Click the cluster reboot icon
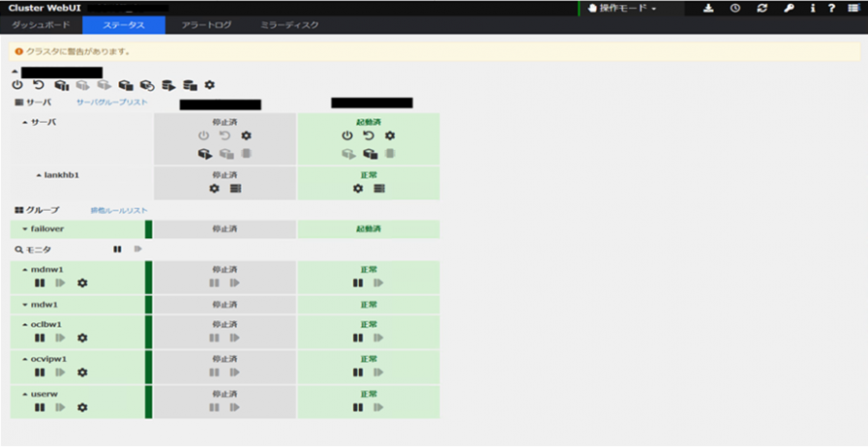868x447 pixels. 39,86
